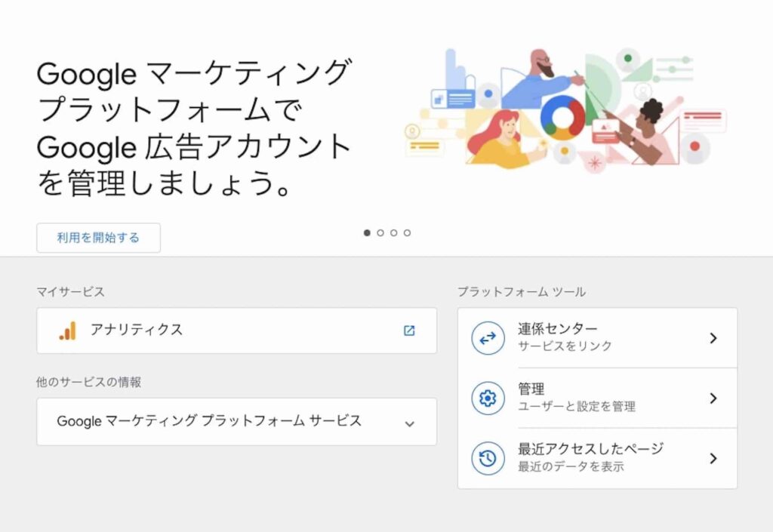
Task: Click the orange Analytics bar-chart logo icon
Action: [x=67, y=331]
